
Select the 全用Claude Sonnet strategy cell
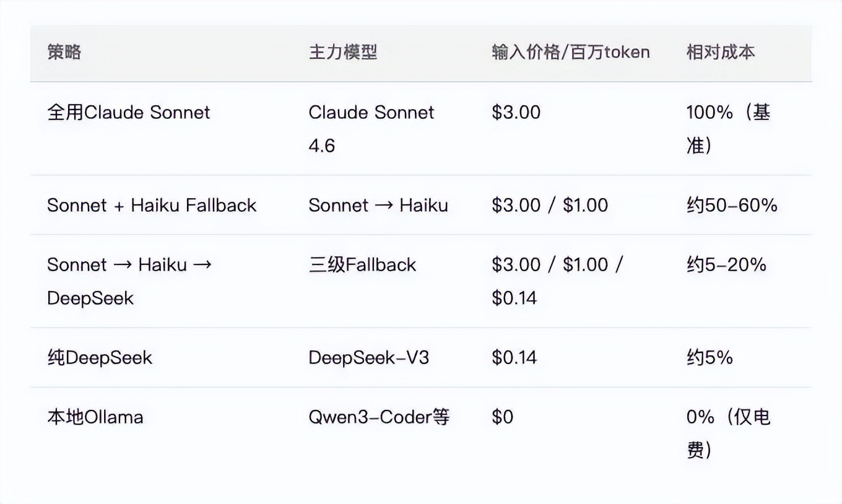(x=129, y=113)
